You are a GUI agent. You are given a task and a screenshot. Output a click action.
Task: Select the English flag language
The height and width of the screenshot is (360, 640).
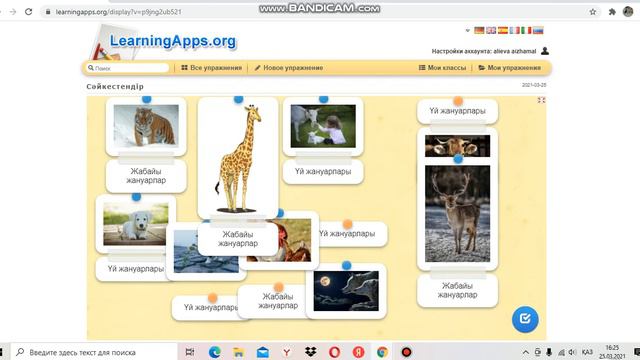491,30
